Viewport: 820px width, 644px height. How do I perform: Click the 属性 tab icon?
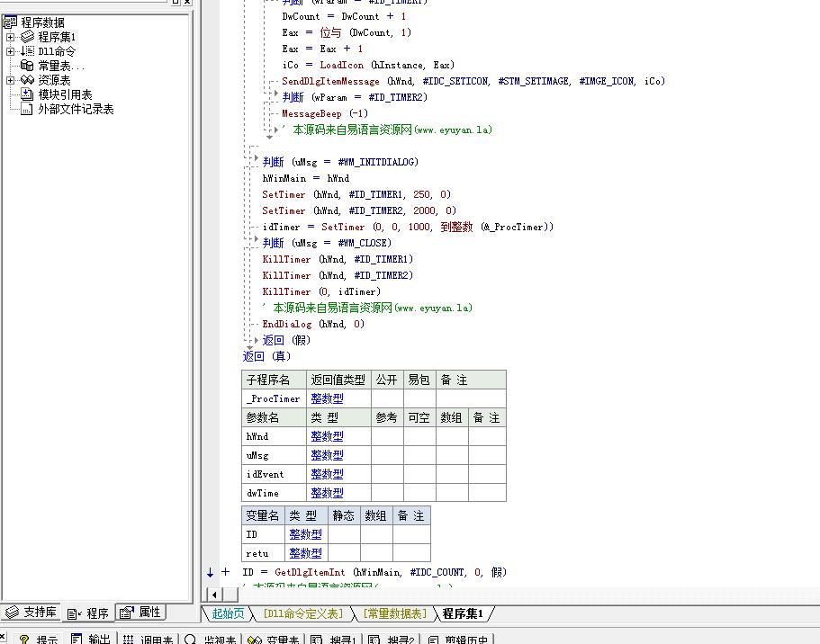click(127, 613)
